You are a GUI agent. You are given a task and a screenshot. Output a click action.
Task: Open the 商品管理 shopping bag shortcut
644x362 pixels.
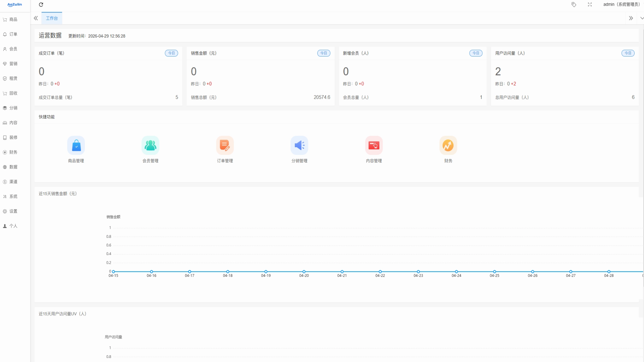point(76,145)
